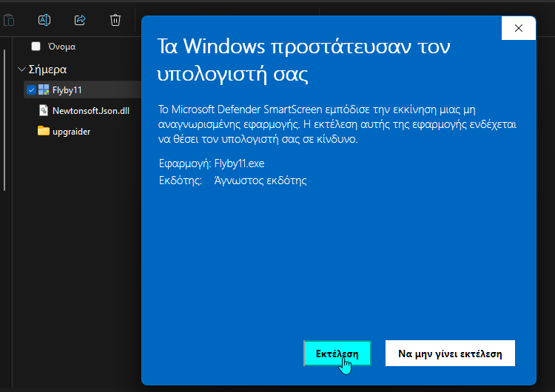The image size is (555, 392).
Task: Click the Share icon in Explorer toolbar
Action: [80, 20]
